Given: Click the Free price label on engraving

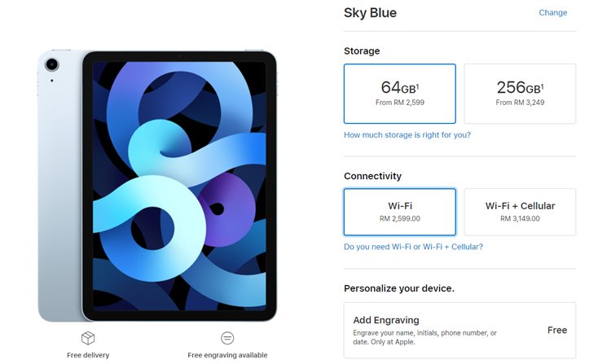Looking at the screenshot, I should click(557, 330).
